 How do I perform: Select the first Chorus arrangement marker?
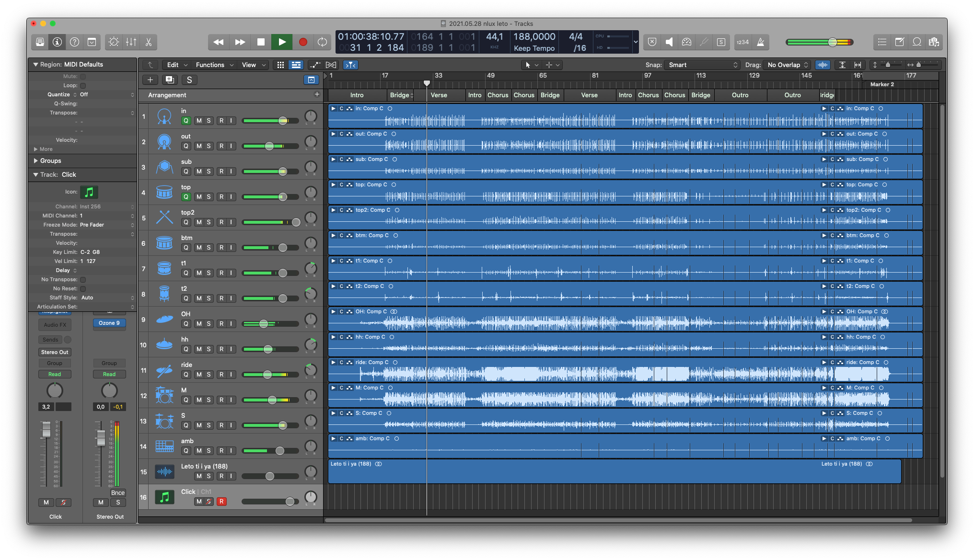[497, 95]
